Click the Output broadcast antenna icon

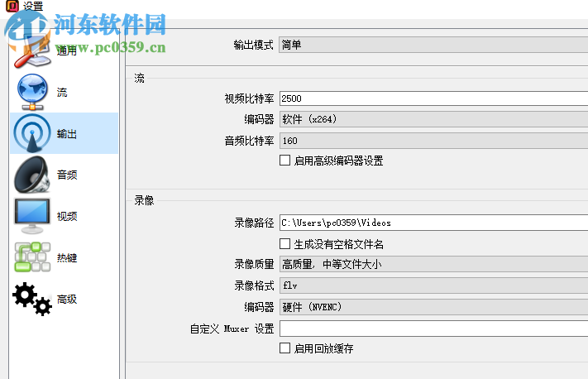coord(32,133)
